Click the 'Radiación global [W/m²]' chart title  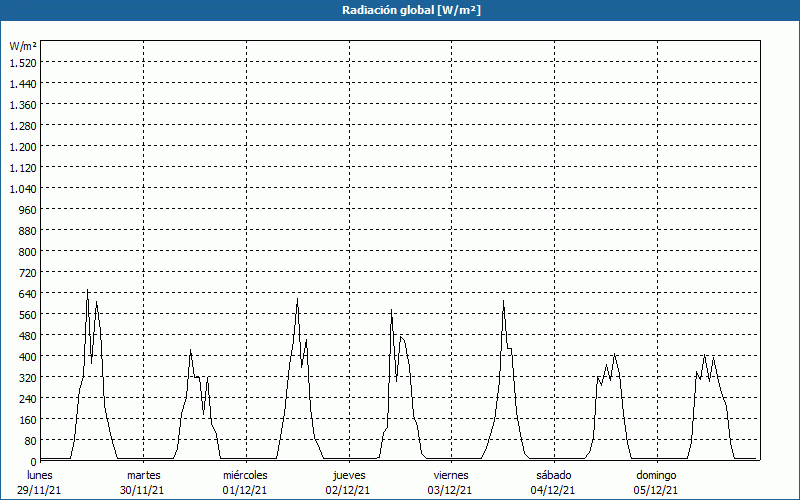pos(411,10)
